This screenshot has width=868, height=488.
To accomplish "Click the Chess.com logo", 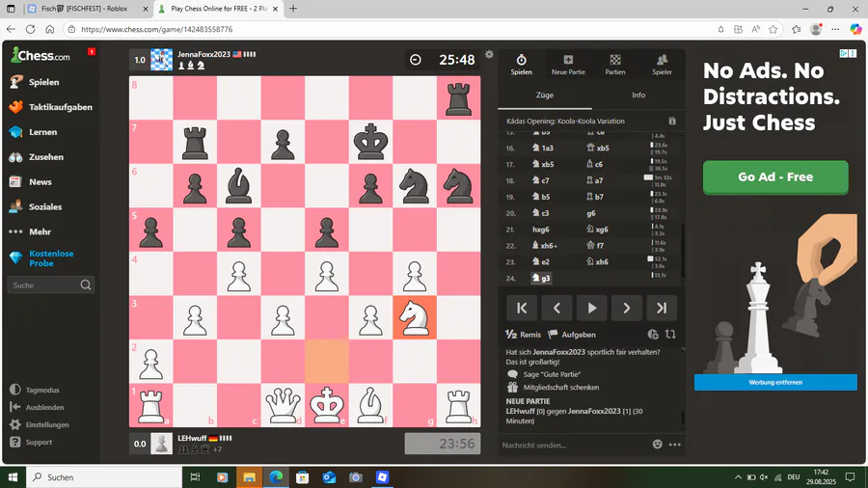I will click(41, 55).
